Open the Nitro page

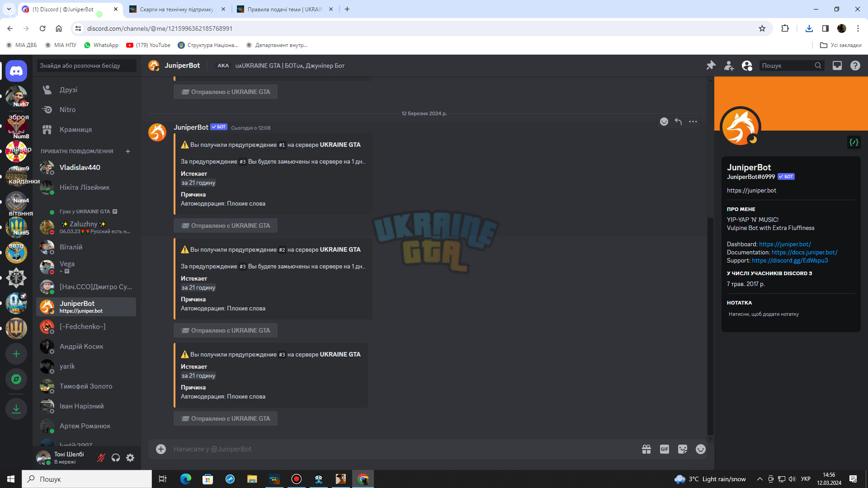(86, 110)
